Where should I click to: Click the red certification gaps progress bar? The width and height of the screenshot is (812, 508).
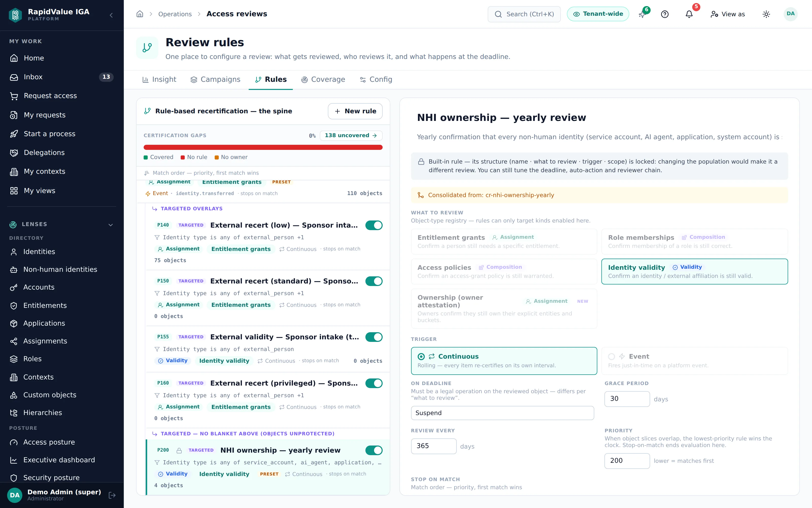pyautogui.click(x=263, y=147)
